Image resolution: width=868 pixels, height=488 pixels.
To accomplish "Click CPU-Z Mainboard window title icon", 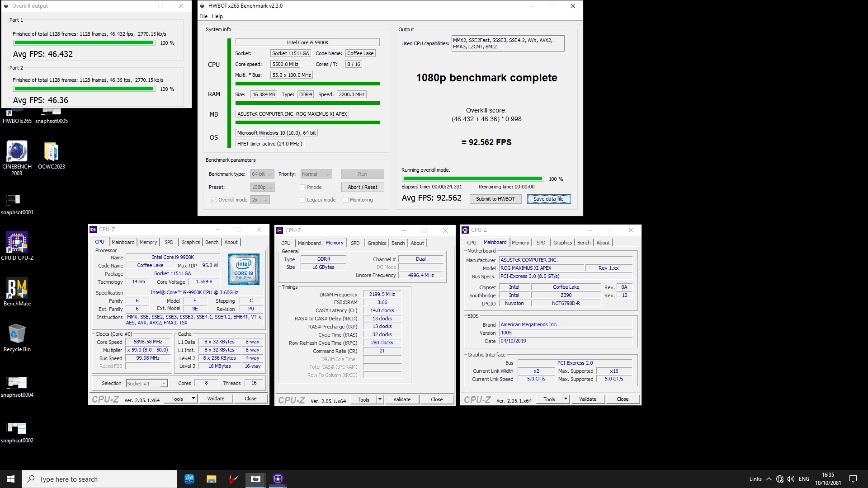I will [465, 230].
